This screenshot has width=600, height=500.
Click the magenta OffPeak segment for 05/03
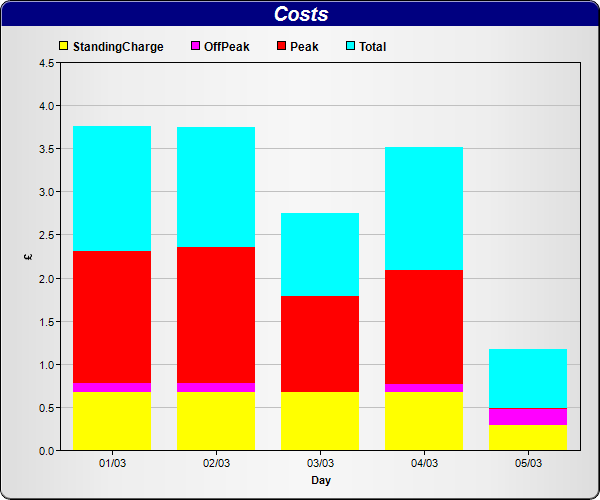click(528, 416)
